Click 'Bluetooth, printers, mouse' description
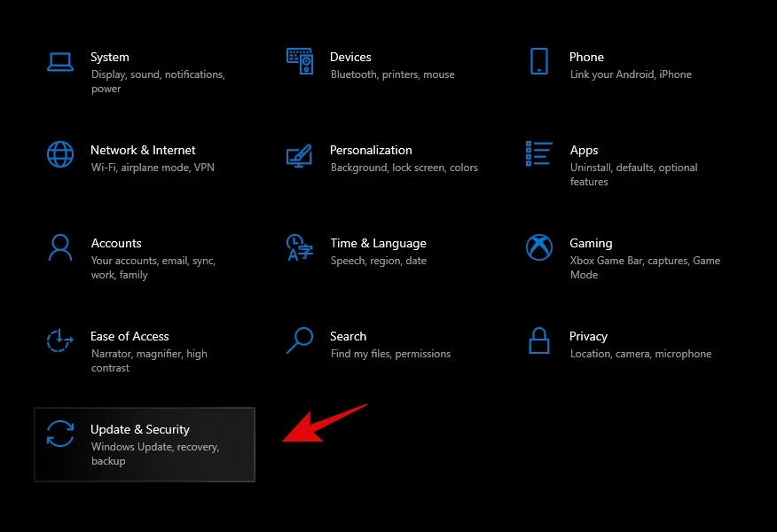The height and width of the screenshot is (532, 777). click(392, 74)
